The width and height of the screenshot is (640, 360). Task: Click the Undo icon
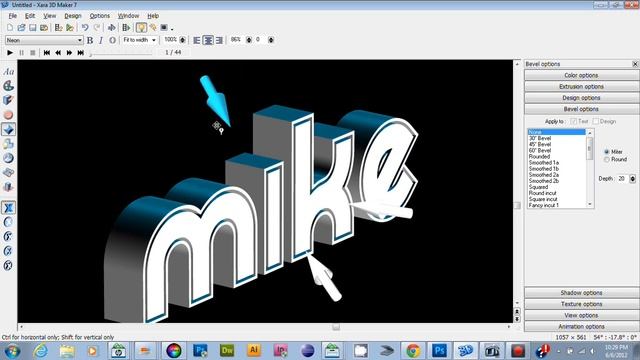[x=85, y=28]
